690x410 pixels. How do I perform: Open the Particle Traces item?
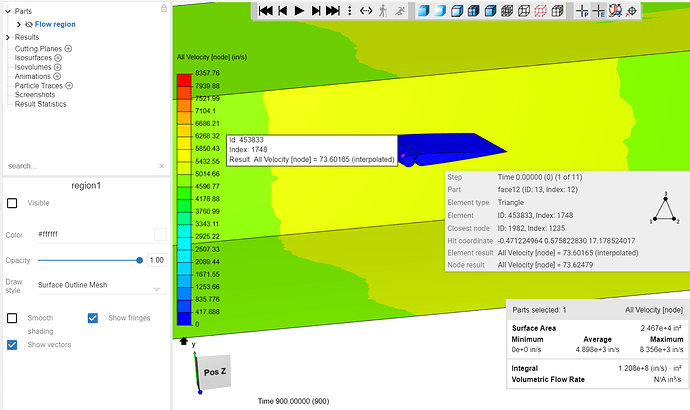coord(39,85)
